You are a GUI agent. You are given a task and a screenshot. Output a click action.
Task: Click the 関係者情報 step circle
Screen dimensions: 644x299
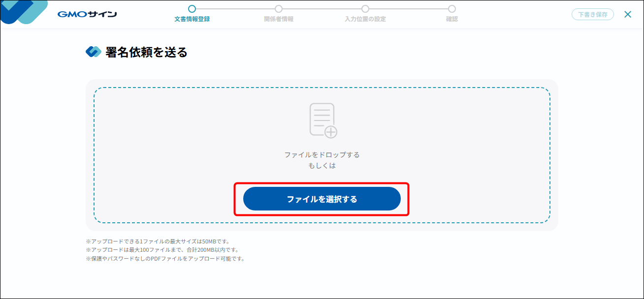tap(279, 9)
